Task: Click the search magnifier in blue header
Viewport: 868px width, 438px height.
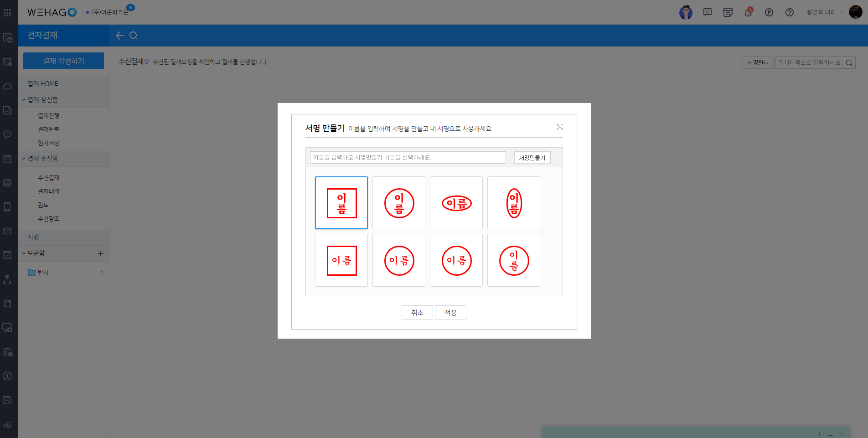Action: 134,36
